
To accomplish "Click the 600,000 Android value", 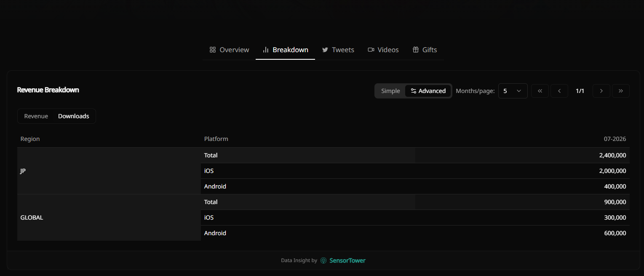I will 615,233.
